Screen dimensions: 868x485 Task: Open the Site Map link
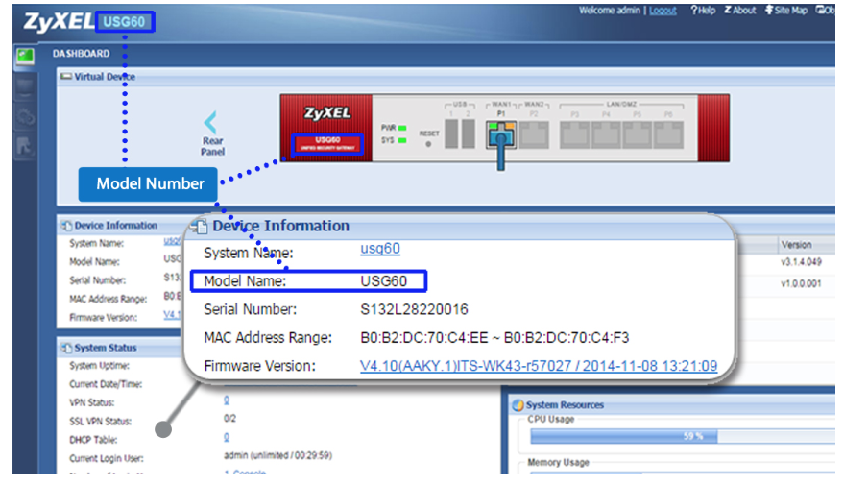click(x=786, y=10)
